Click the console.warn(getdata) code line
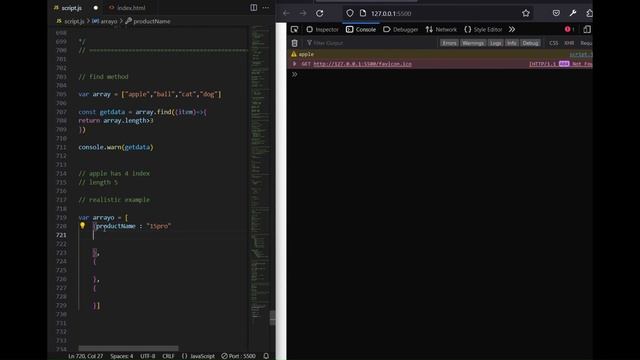 (x=116, y=147)
